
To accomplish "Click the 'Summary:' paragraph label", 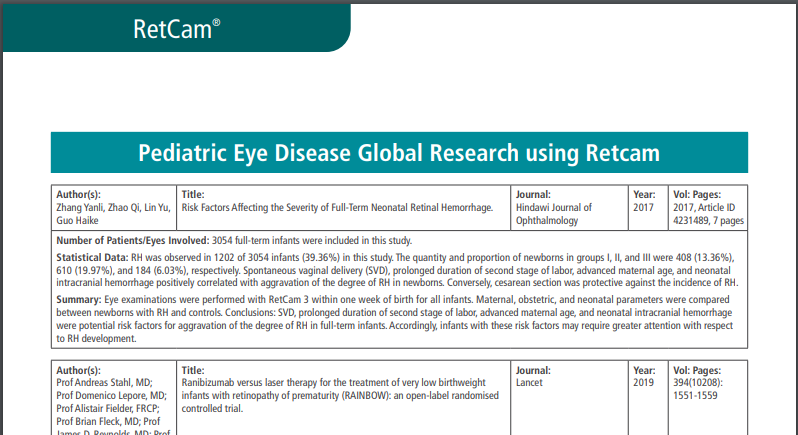I will tap(79, 300).
